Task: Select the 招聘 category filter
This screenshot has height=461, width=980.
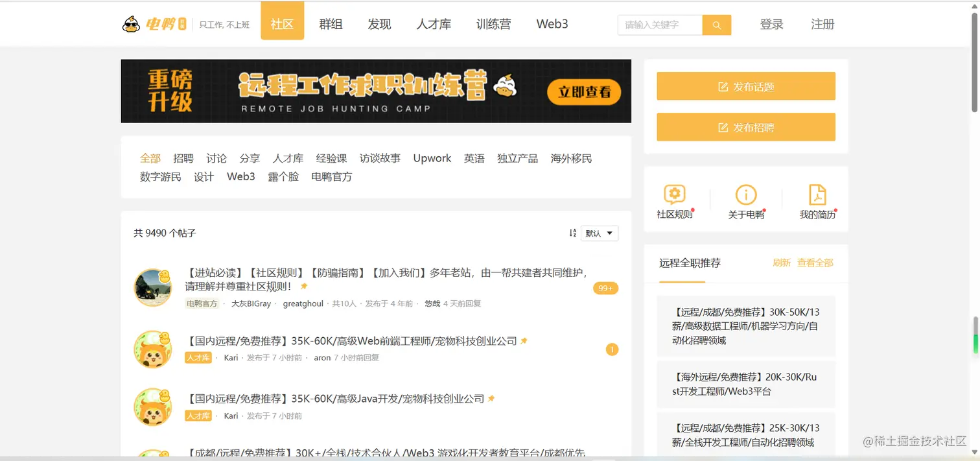Action: 183,158
